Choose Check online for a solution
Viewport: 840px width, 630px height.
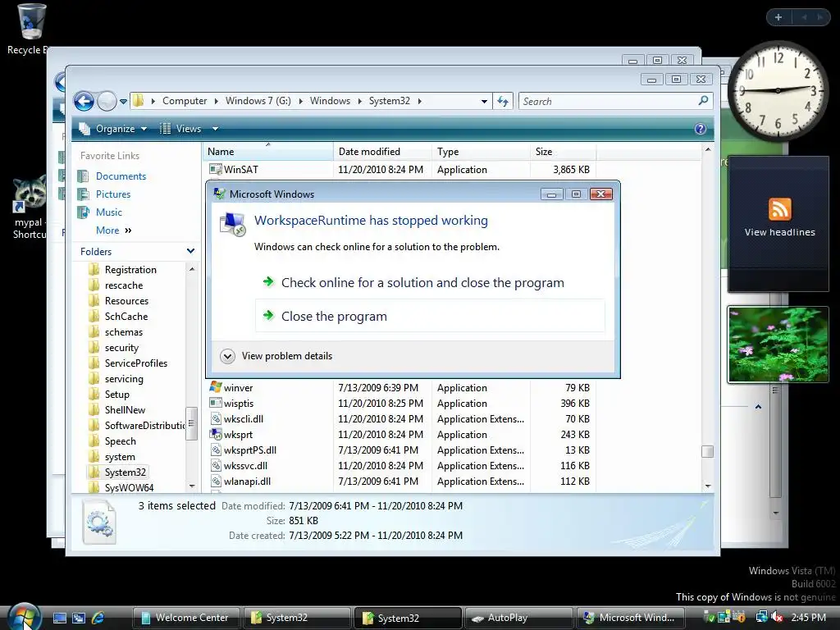pyautogui.click(x=430, y=282)
